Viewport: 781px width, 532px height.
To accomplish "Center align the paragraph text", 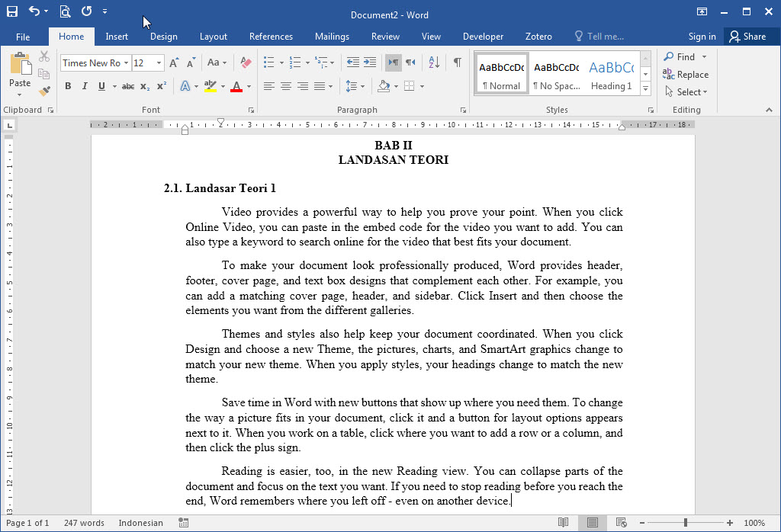I will (x=286, y=87).
